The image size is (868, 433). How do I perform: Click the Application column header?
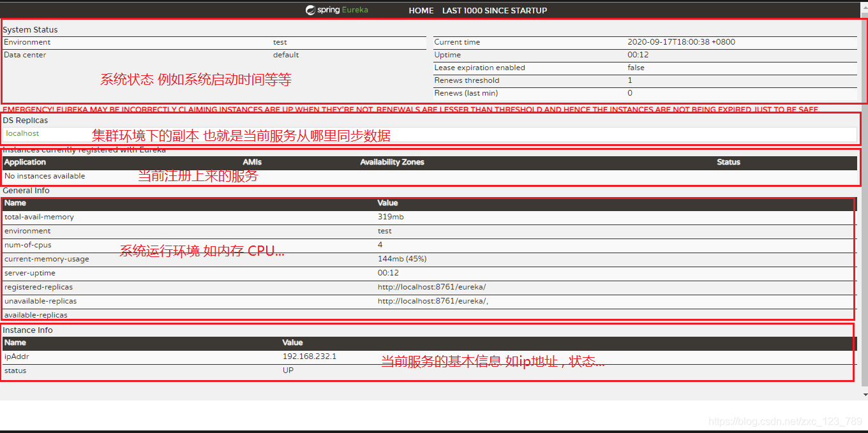tap(26, 162)
